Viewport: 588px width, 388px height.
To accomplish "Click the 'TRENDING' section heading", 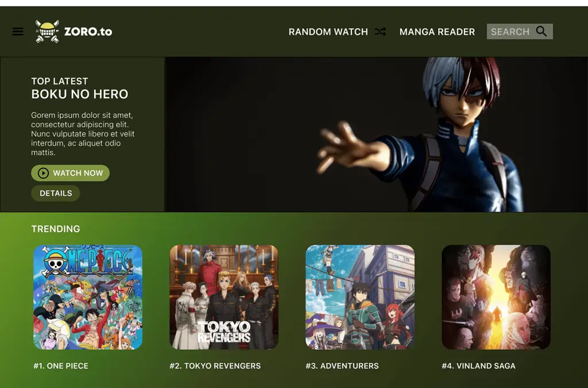I will click(x=56, y=229).
